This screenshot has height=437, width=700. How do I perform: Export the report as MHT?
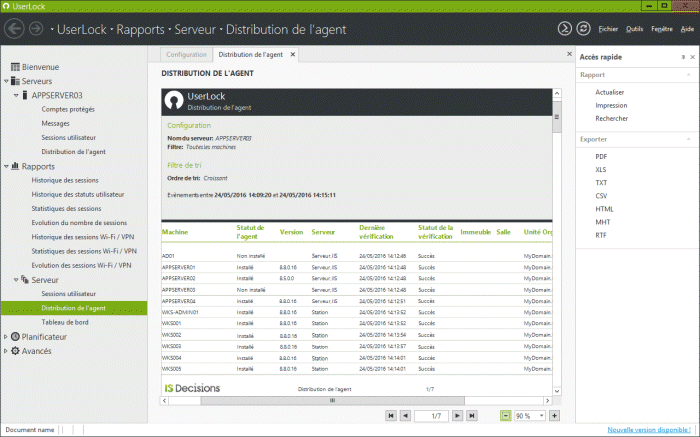(x=602, y=222)
